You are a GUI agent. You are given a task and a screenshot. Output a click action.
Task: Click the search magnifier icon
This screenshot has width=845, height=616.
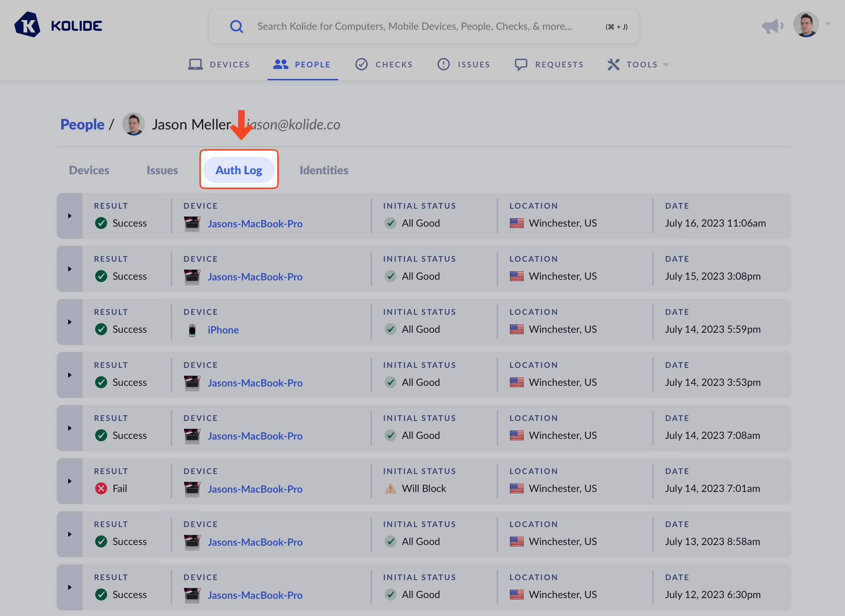tap(236, 27)
